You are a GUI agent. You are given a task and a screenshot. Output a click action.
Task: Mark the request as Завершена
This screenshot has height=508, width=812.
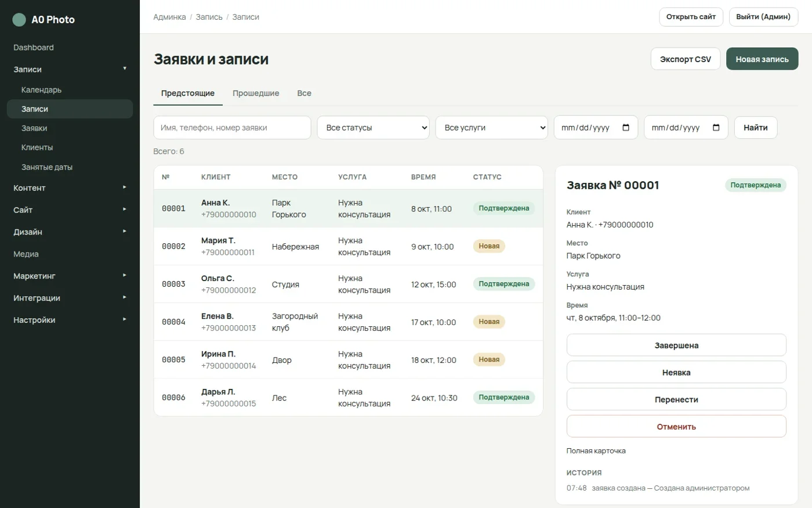(676, 345)
